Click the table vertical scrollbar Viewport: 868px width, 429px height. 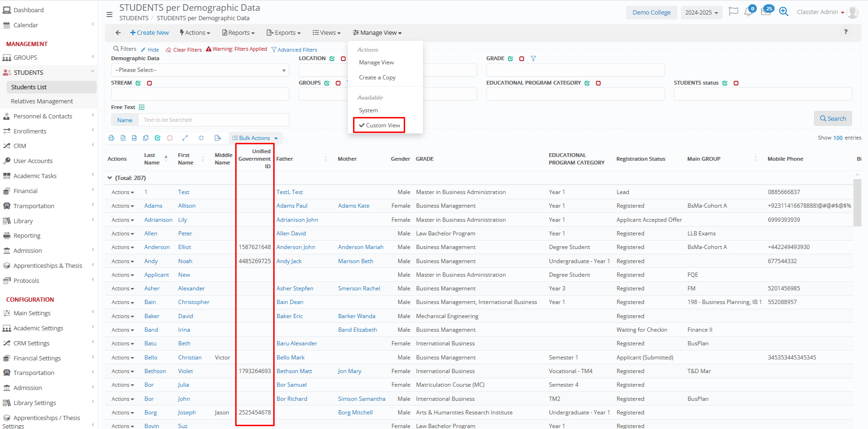coord(857,202)
